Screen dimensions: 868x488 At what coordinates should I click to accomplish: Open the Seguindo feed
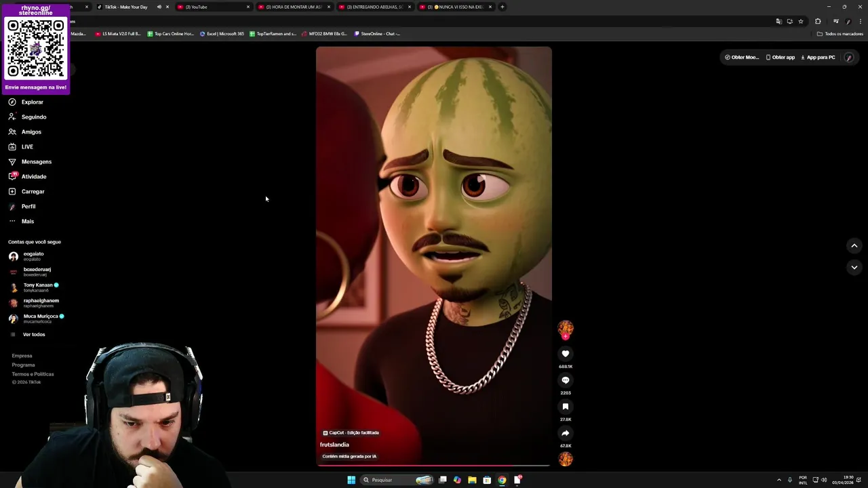coord(28,117)
